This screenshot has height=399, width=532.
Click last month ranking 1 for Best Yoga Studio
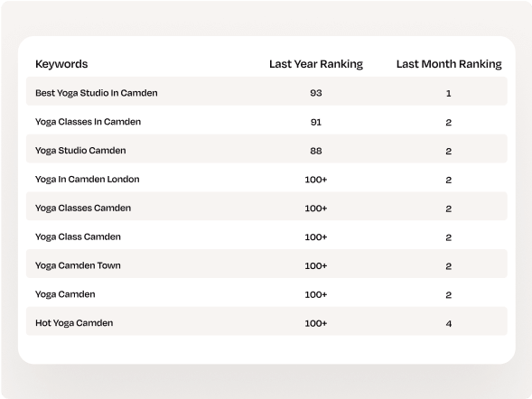[x=449, y=93]
